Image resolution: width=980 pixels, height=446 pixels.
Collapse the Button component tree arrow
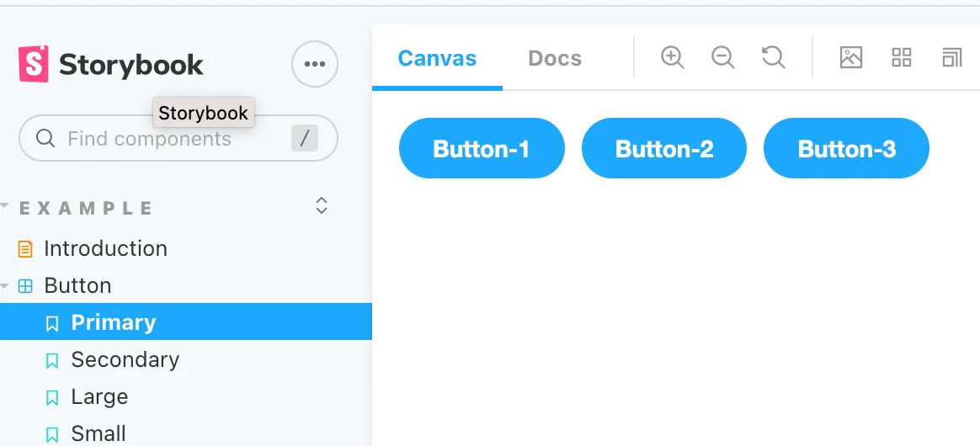[x=6, y=286]
